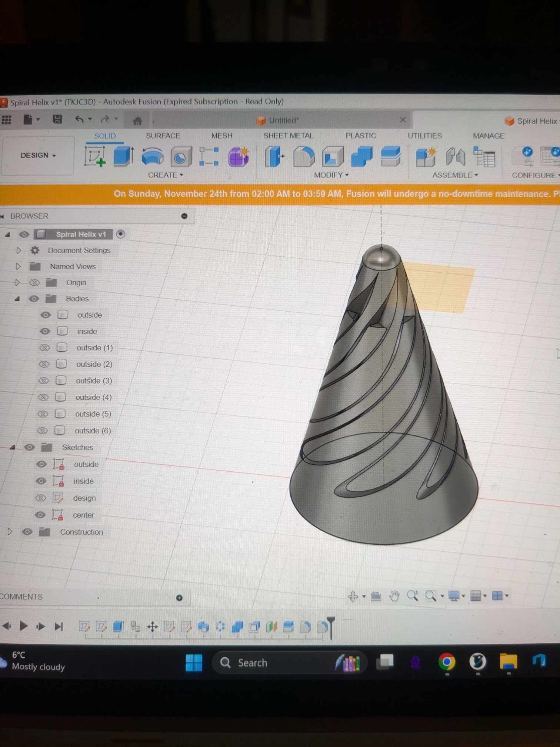Open the CREATE dropdown menu
560x747 pixels.
click(166, 175)
